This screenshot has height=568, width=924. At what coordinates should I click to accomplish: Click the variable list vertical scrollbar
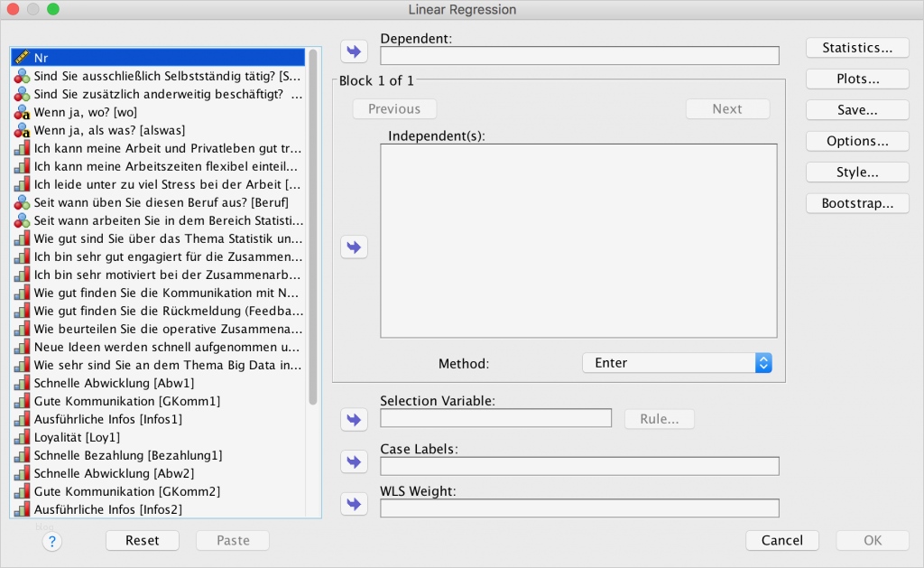[313, 227]
